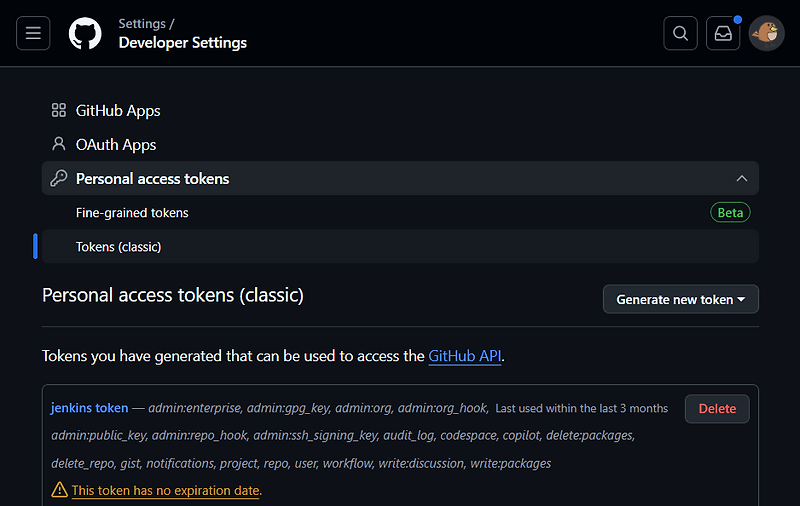Open the user avatar menu
The width and height of the screenshot is (800, 506).
[766, 33]
